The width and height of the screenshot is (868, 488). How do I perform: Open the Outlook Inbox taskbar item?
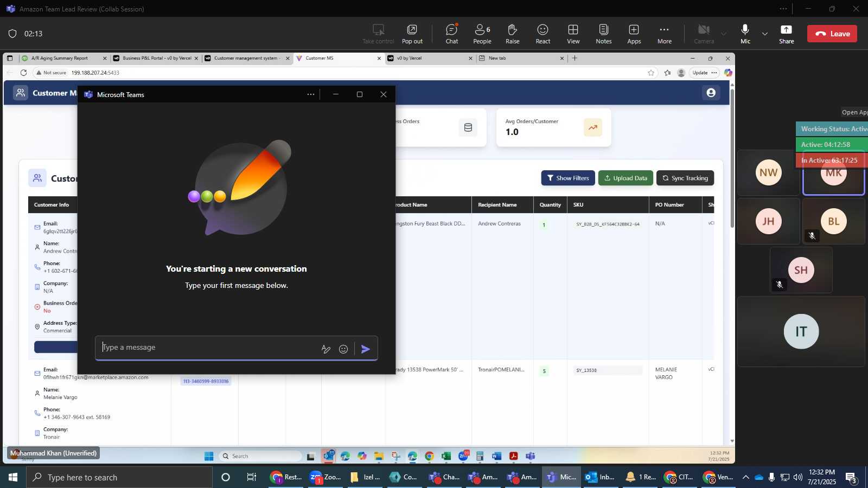pyautogui.click(x=600, y=477)
